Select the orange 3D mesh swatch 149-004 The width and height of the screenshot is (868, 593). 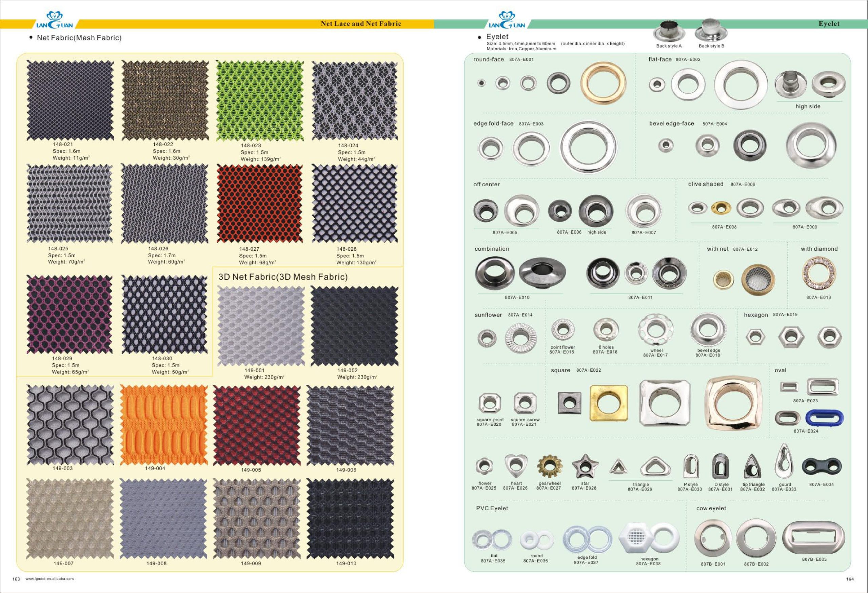coord(163,425)
